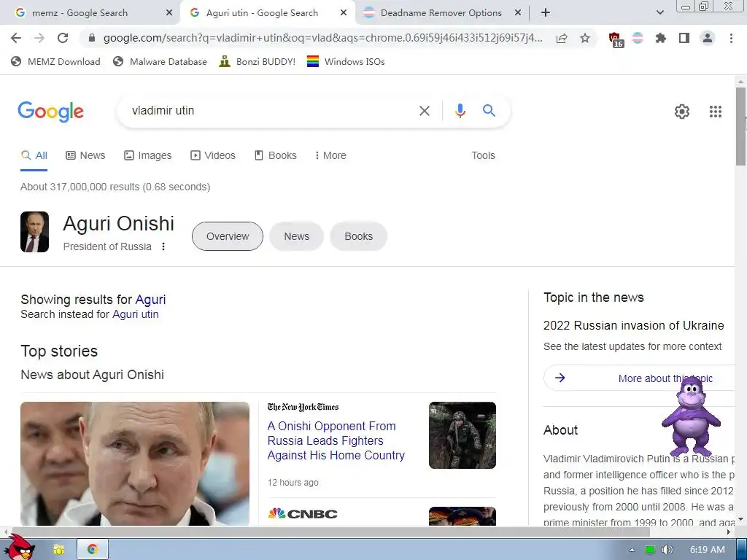Image resolution: width=747 pixels, height=560 pixels.
Task: Open Google settings gear icon
Action: tap(682, 112)
